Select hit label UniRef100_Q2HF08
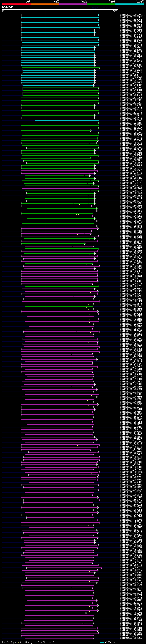Viewport: 146px width, 644px height. (131, 259)
